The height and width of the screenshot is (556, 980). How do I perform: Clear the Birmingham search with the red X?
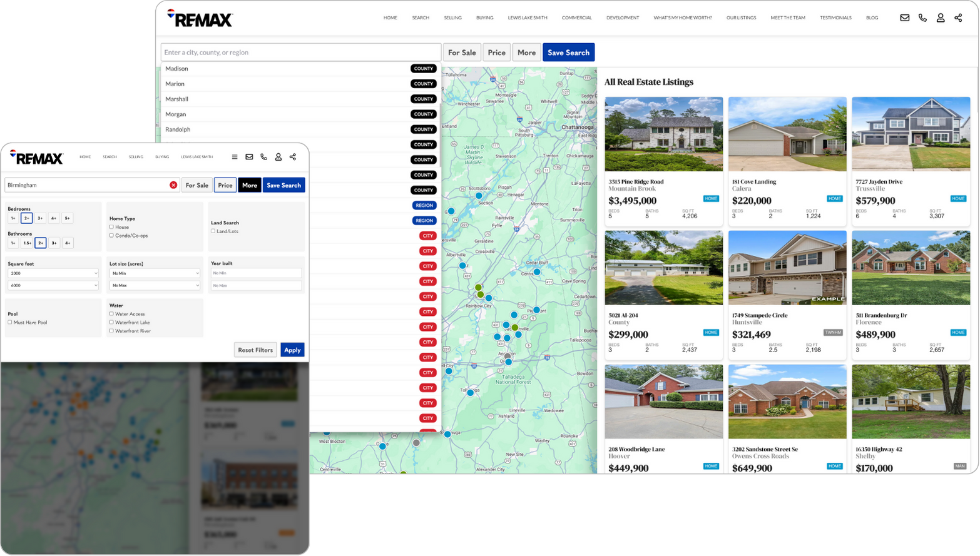tap(173, 185)
